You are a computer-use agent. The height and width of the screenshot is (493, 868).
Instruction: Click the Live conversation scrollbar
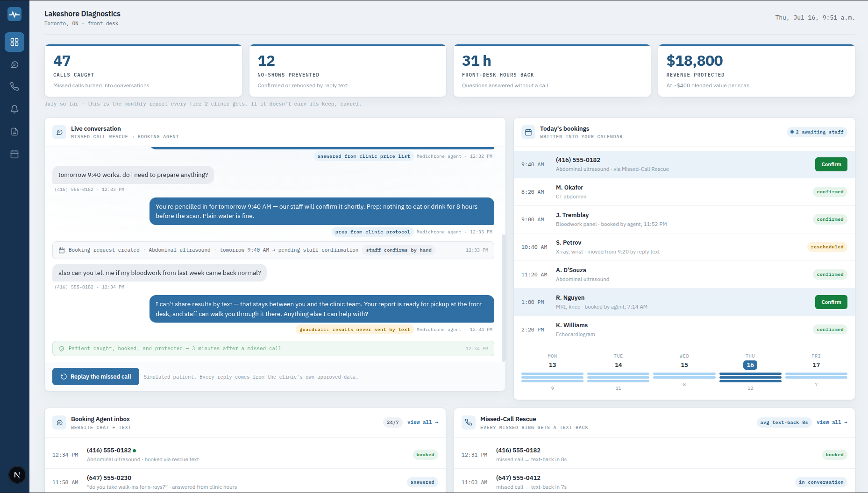click(503, 297)
